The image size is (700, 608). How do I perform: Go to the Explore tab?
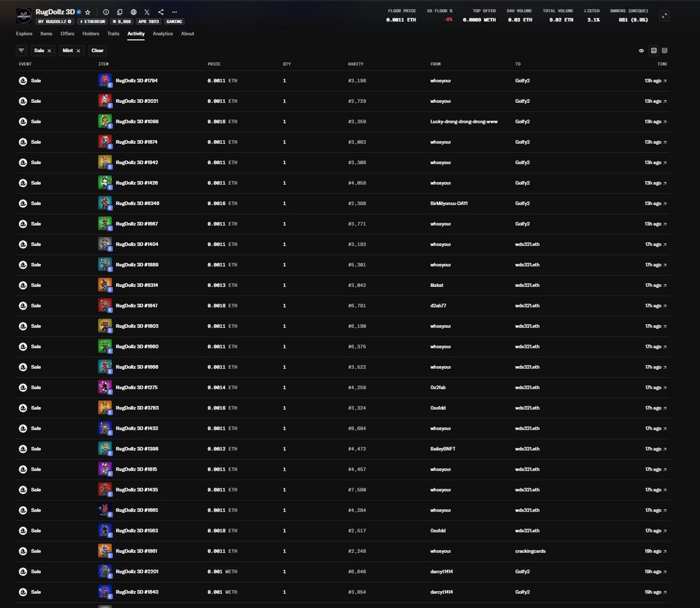point(24,33)
